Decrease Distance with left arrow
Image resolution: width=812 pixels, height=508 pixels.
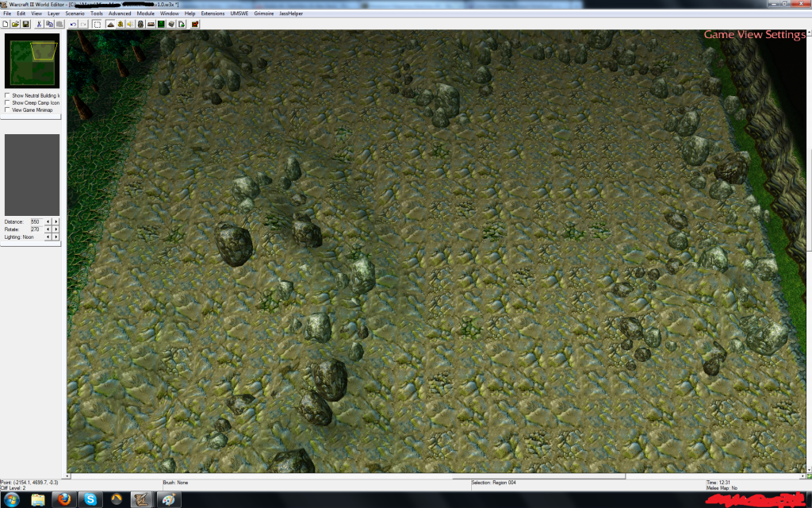pyautogui.click(x=48, y=222)
